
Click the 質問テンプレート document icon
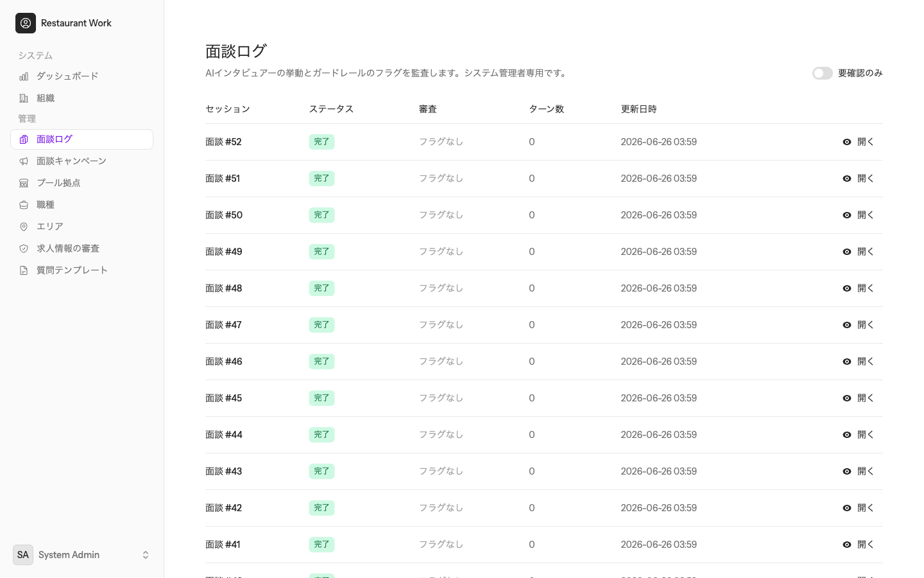pos(24,270)
